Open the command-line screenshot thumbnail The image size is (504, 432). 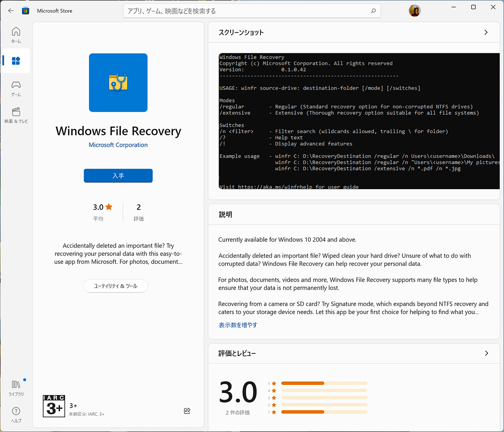(x=359, y=121)
